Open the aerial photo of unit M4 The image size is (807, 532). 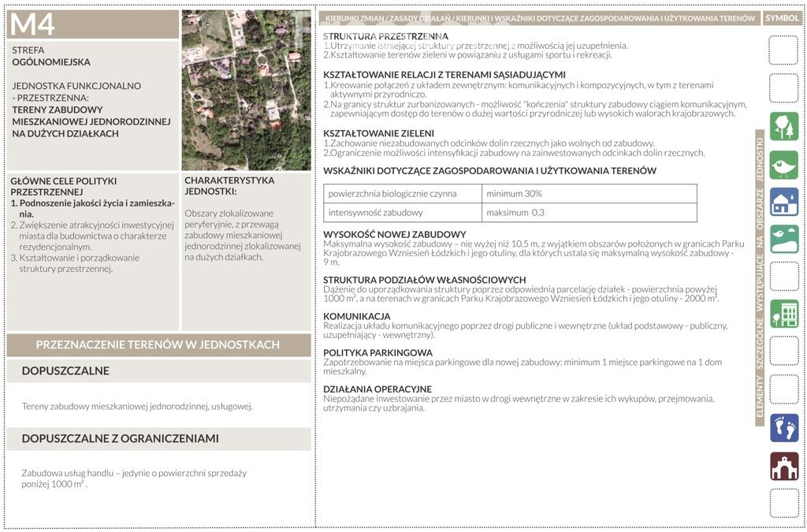[247, 91]
